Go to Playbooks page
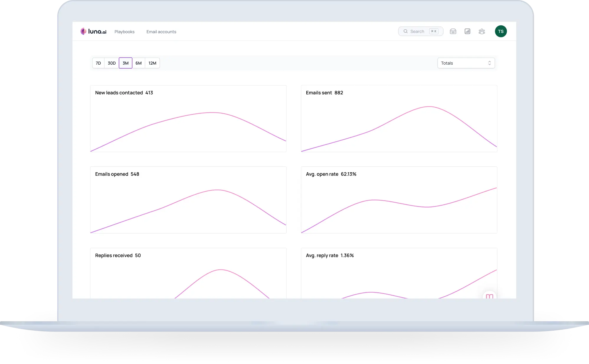The height and width of the screenshot is (364, 589). tap(124, 32)
